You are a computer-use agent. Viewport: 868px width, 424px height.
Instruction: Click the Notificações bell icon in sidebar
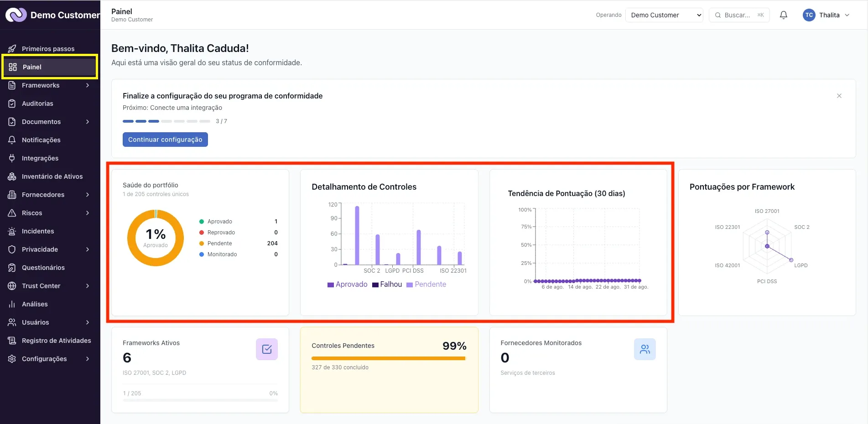coord(12,140)
